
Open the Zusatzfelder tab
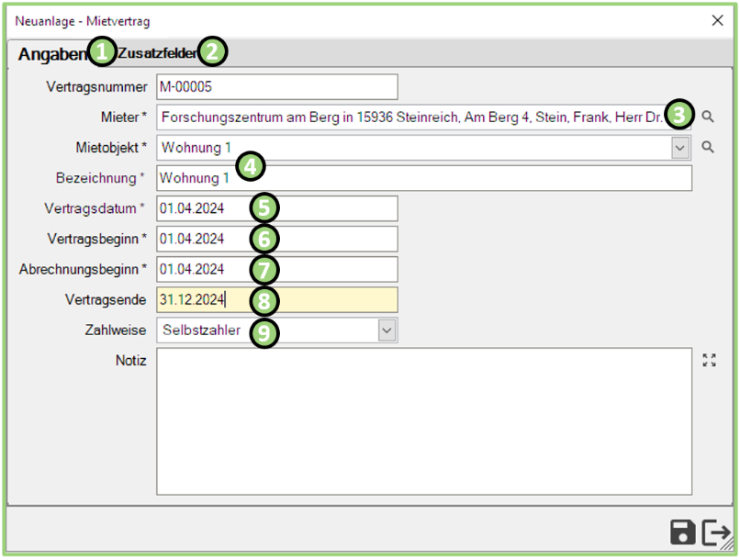(156, 54)
